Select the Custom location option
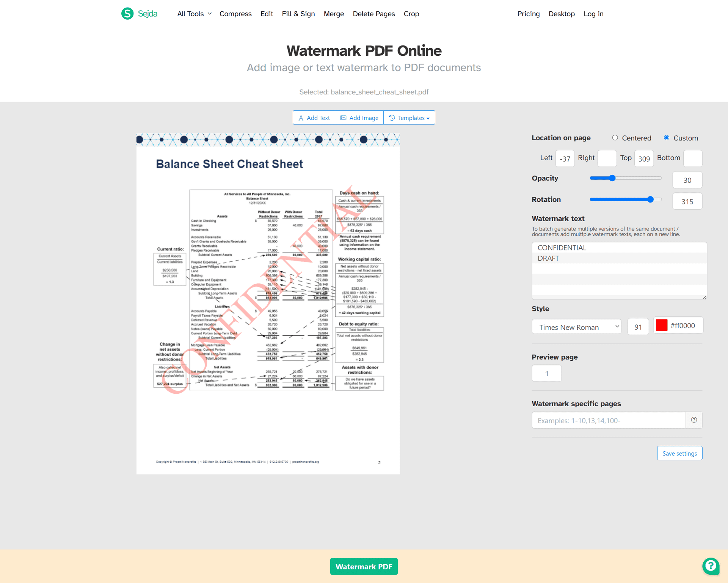Viewport: 728px width, 583px height. (667, 138)
